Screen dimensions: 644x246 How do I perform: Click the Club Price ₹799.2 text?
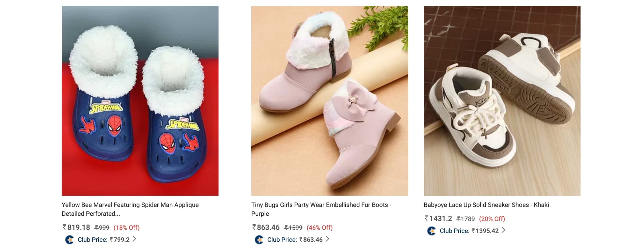point(103,240)
